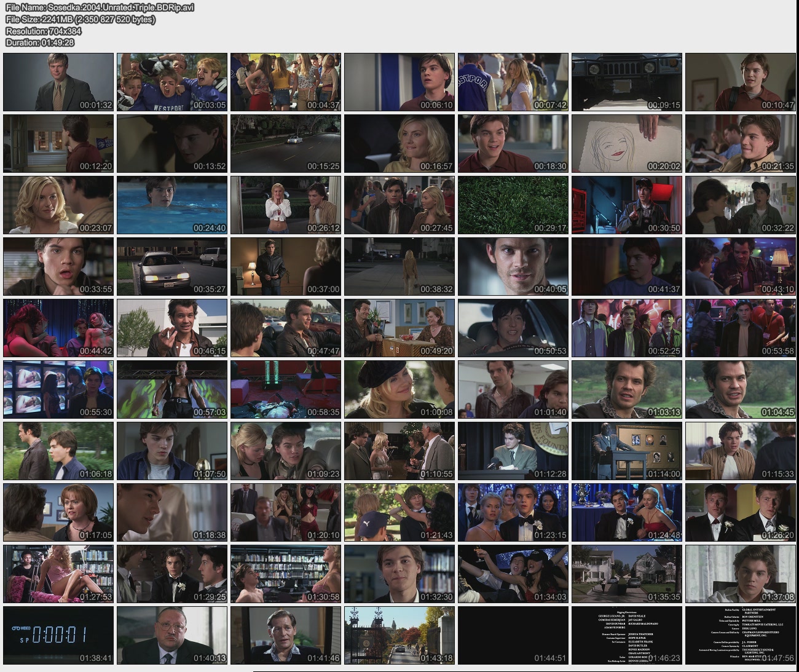Click the Hummer front grille thumbnail at 00:09:15
The image size is (799, 672).
626,82
